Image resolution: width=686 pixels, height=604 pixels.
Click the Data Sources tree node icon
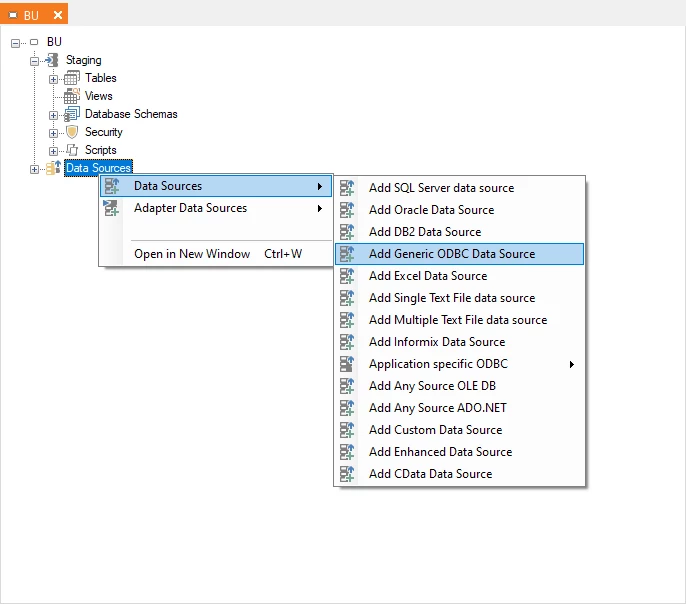pos(53,168)
